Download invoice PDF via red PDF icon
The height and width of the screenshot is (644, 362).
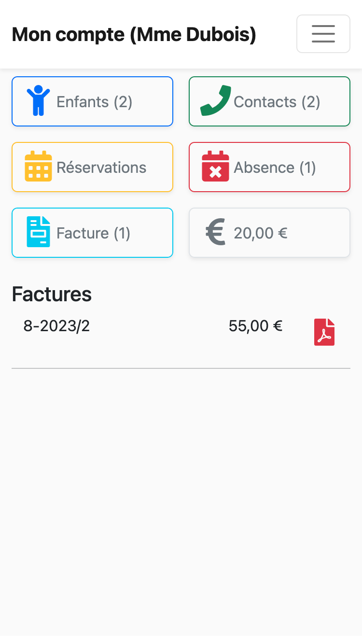[x=324, y=332]
